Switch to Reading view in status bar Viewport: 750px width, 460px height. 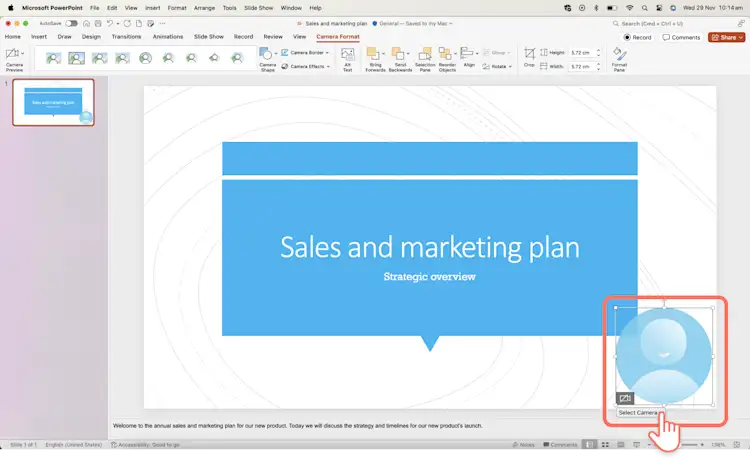(621, 445)
